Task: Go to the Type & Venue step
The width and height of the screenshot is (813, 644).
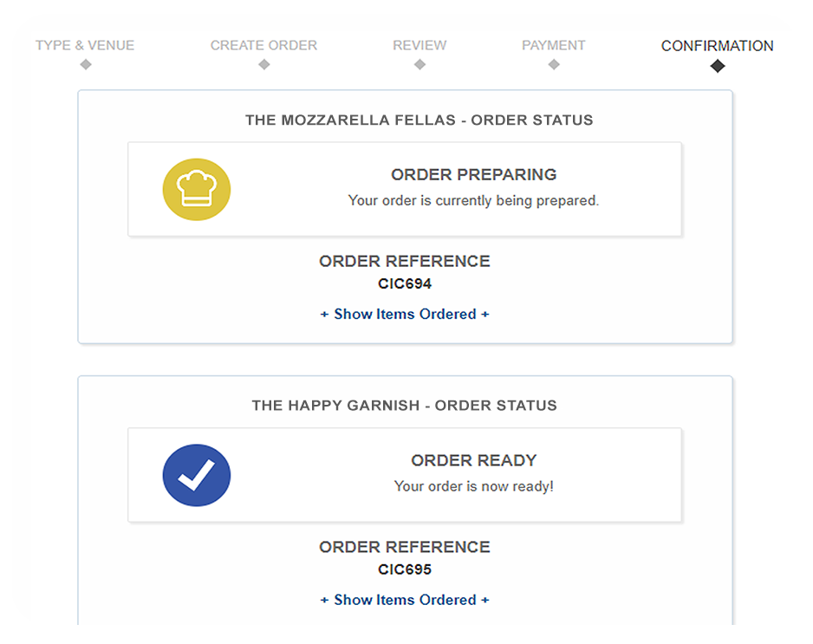Action: (x=85, y=45)
